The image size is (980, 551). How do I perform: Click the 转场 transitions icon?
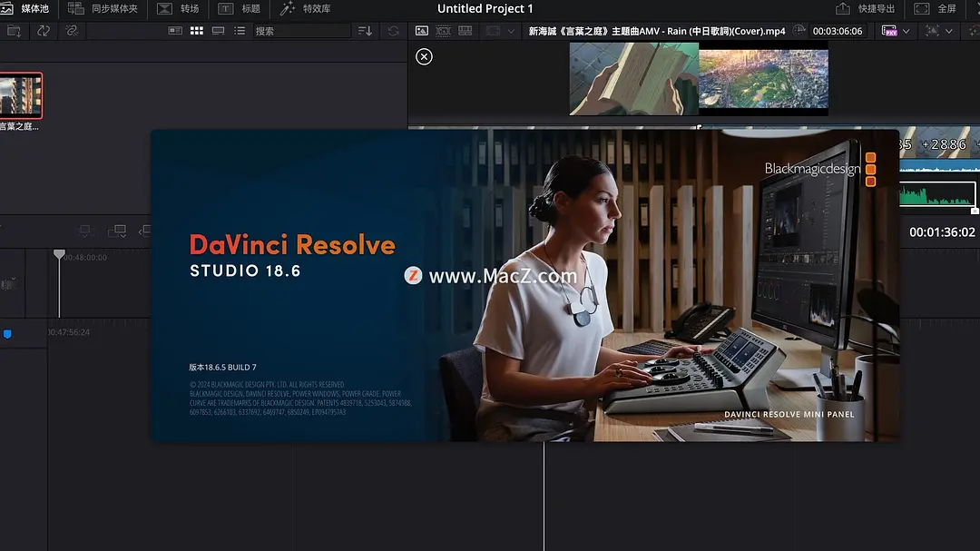click(x=164, y=9)
